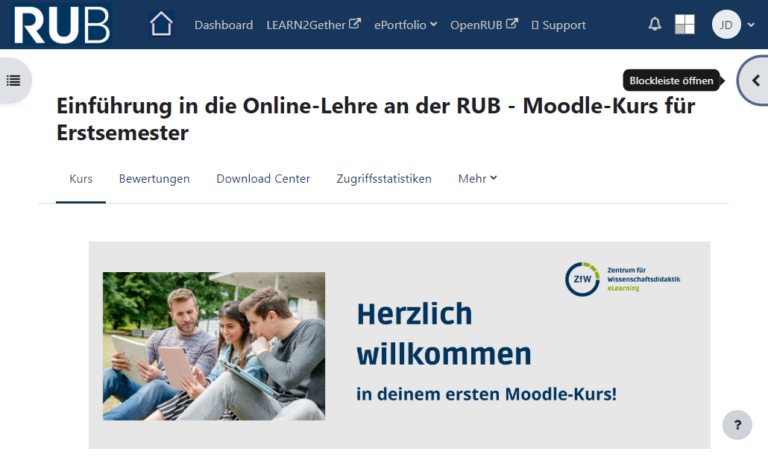768x463 pixels.
Task: Open OpenRUB external link
Action: pyautogui.click(x=484, y=25)
